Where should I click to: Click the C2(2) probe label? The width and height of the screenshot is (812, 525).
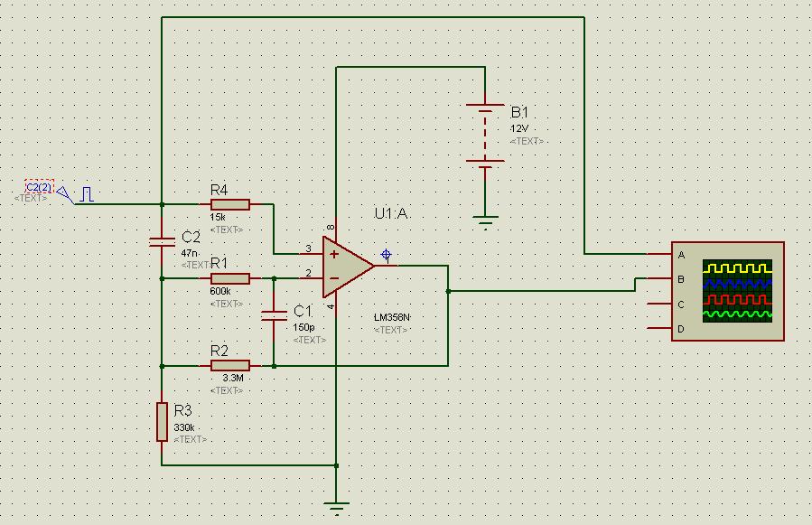click(40, 186)
